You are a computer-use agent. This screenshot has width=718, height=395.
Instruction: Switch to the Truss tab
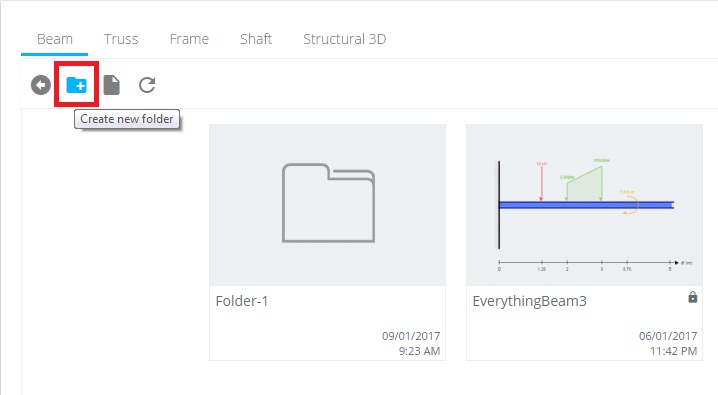coord(121,39)
